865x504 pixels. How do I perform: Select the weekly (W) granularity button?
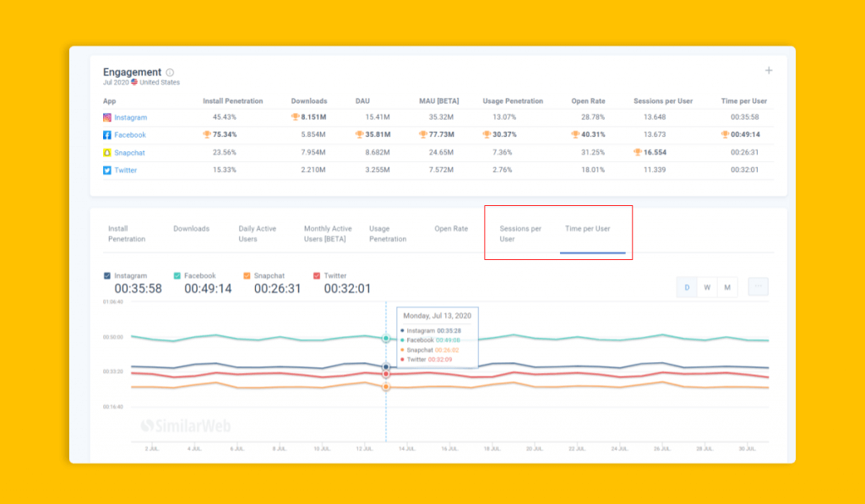(707, 287)
